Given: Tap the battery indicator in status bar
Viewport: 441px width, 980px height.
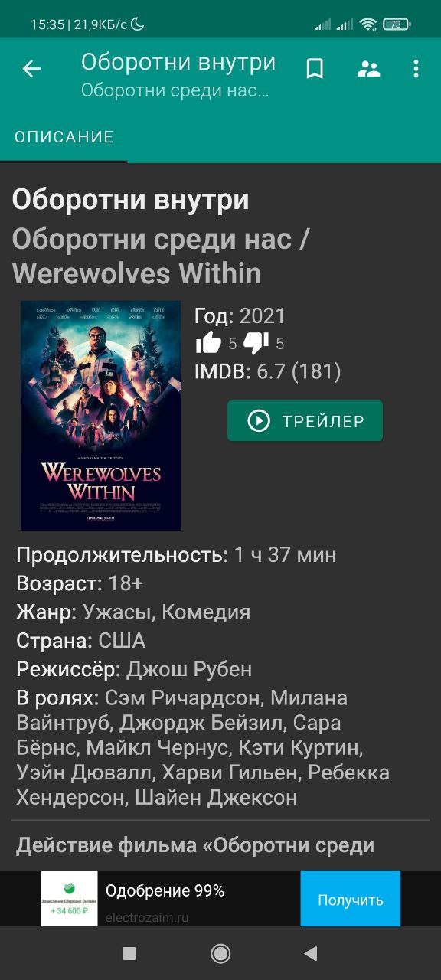Looking at the screenshot, I should 397,24.
